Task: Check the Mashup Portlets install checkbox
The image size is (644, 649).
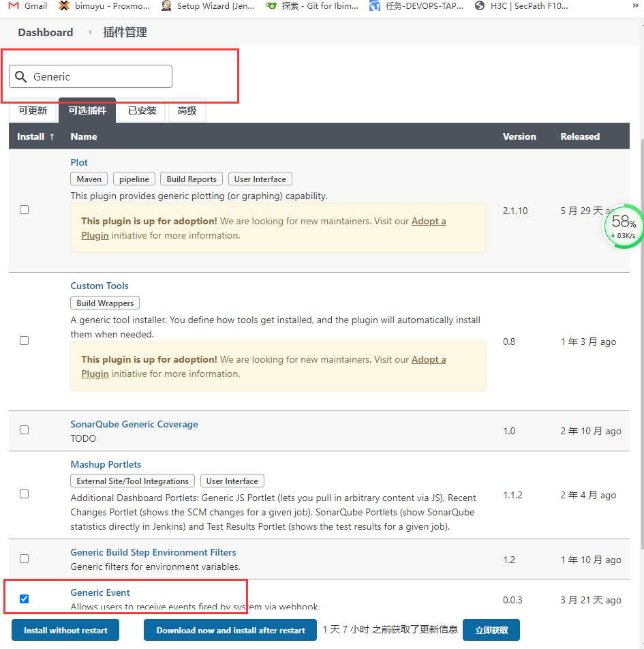Action: pyautogui.click(x=24, y=495)
